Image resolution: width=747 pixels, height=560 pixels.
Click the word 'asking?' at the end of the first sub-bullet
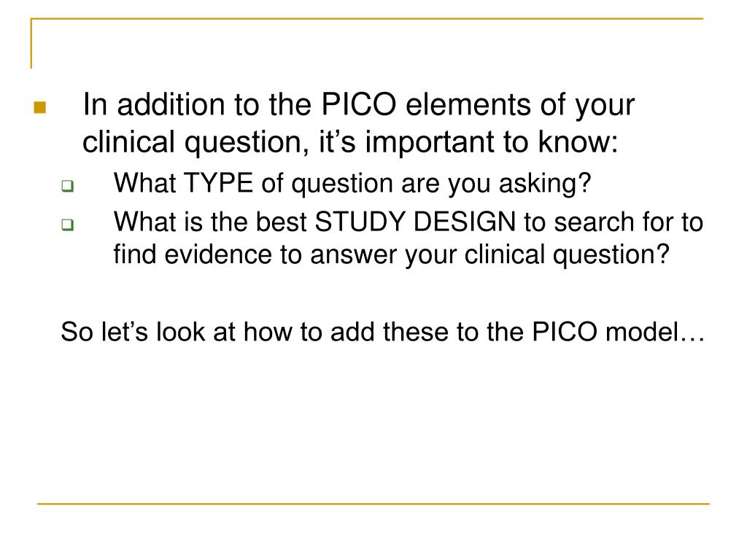click(545, 184)
